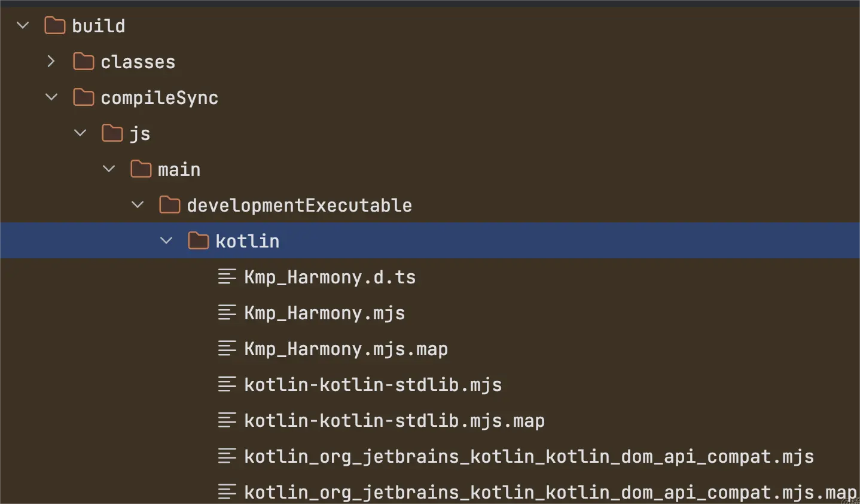Select the kotlin-kotlin-stdlib.mjs file name
The height and width of the screenshot is (504, 860).
pos(373,384)
